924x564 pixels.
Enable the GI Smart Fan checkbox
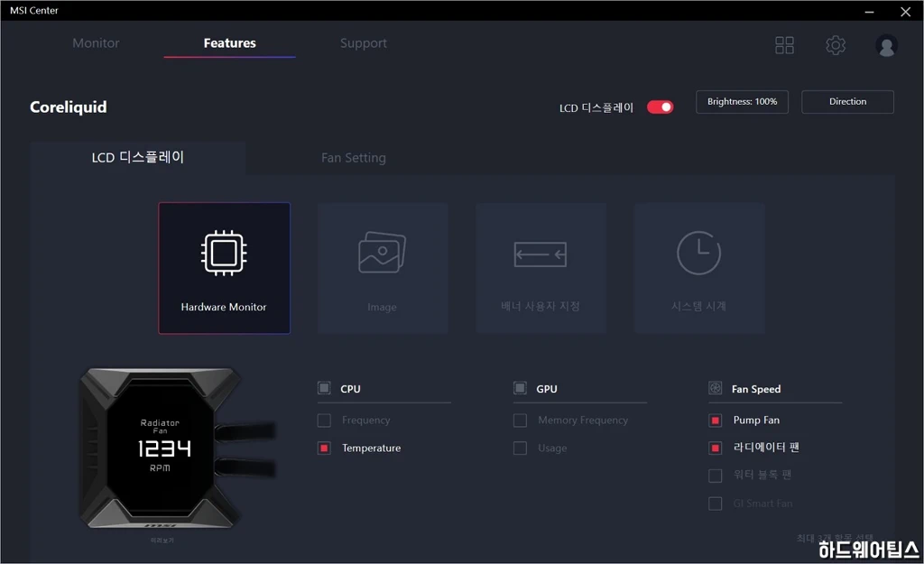point(715,504)
